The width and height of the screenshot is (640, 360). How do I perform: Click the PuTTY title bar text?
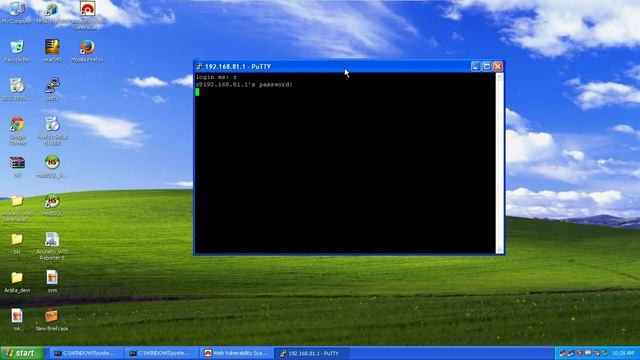238,67
